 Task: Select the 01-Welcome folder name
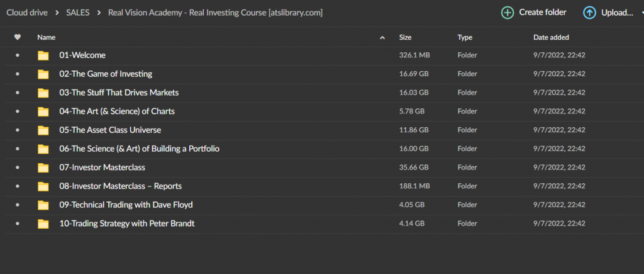click(82, 55)
